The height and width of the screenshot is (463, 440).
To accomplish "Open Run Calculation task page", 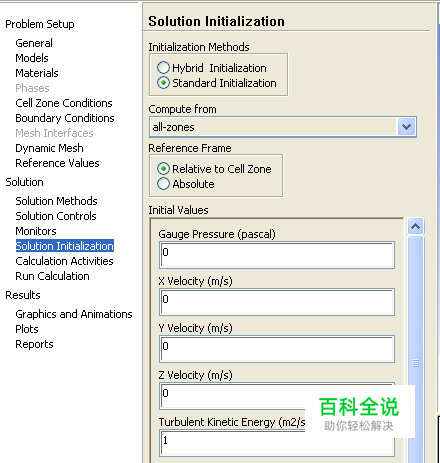I will 52,276.
